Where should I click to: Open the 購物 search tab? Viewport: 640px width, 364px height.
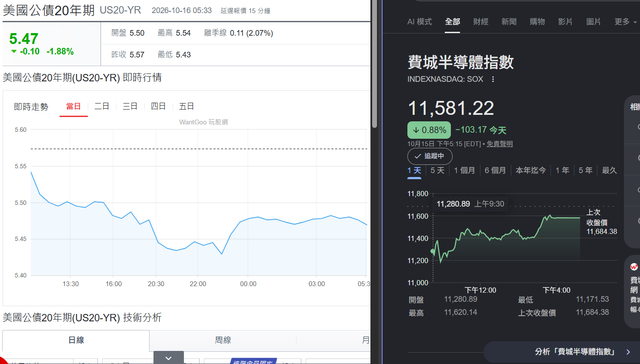pyautogui.click(x=537, y=22)
